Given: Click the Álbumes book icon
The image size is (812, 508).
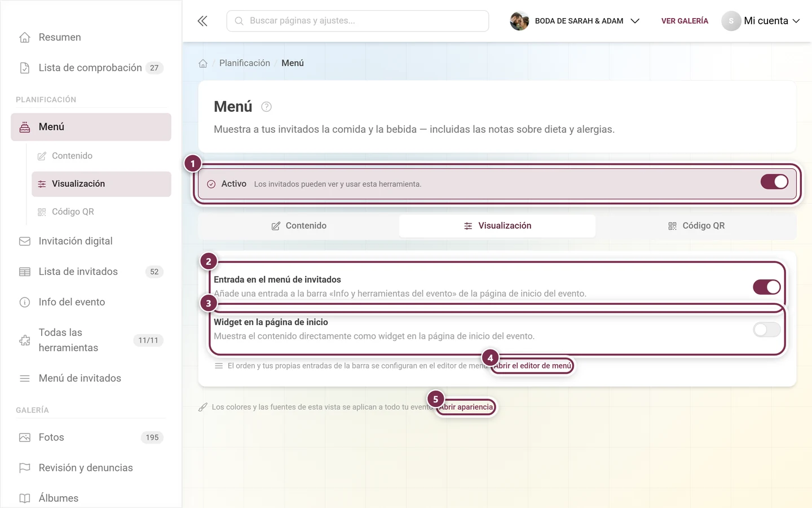Looking at the screenshot, I should 25,498.
